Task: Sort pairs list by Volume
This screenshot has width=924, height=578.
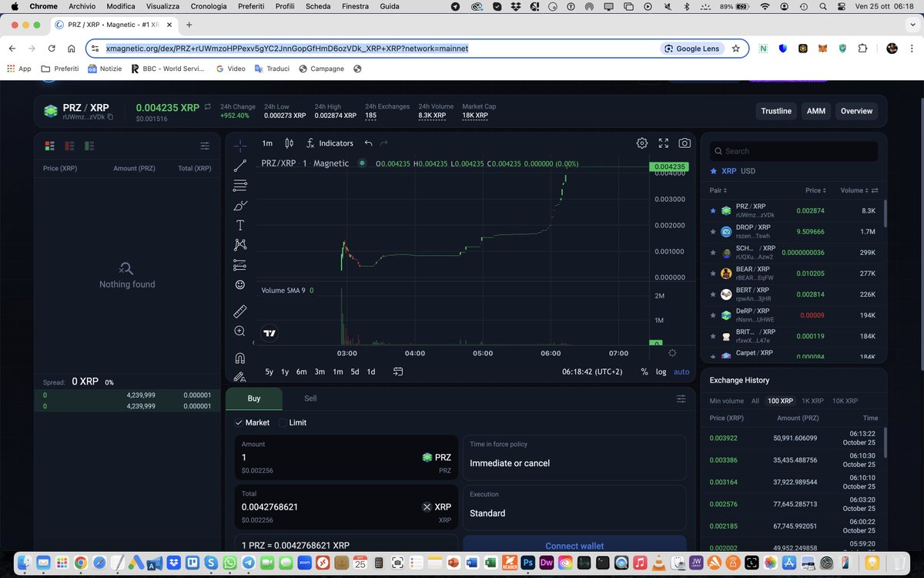Action: (x=855, y=190)
